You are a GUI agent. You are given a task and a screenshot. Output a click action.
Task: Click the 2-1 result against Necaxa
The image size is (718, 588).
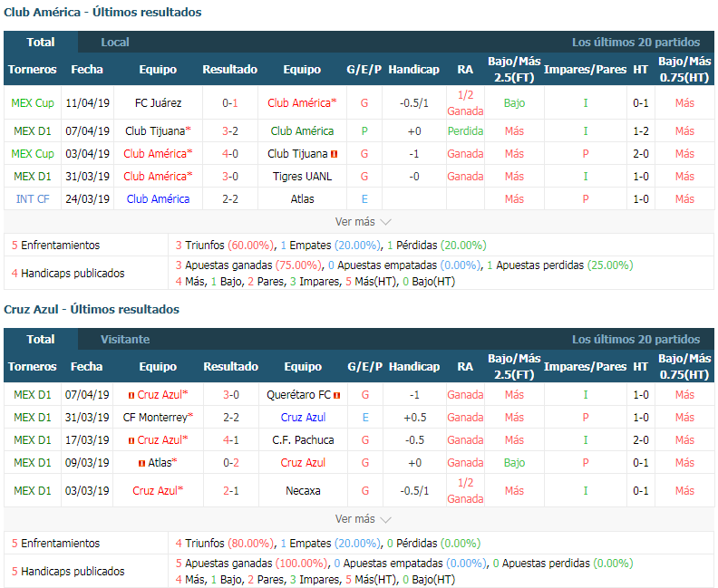[231, 490]
